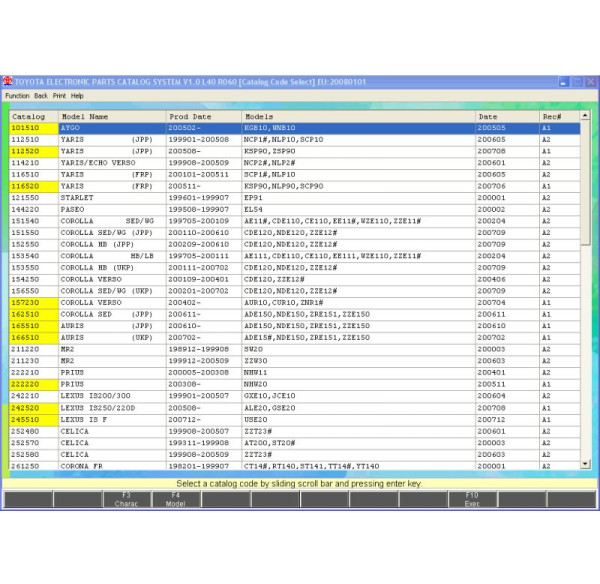Click the Toyota app icon in title bar
The width and height of the screenshot is (600, 584).
click(7, 80)
